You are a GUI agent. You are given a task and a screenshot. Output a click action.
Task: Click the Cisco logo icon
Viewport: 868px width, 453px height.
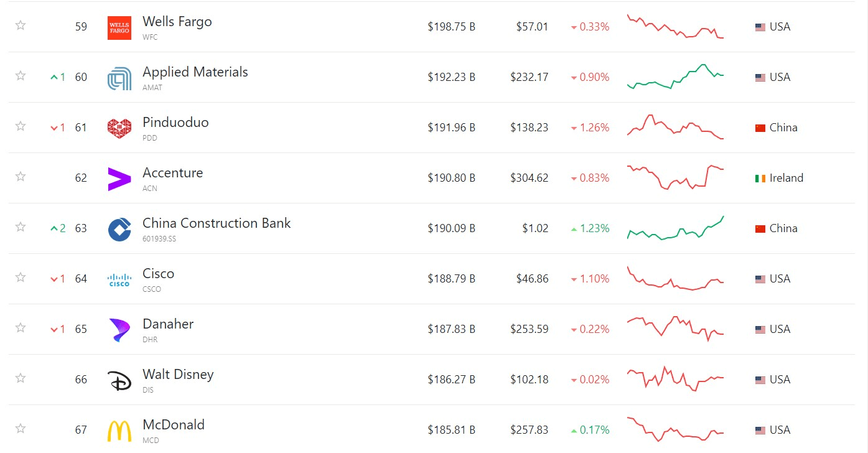click(119, 279)
